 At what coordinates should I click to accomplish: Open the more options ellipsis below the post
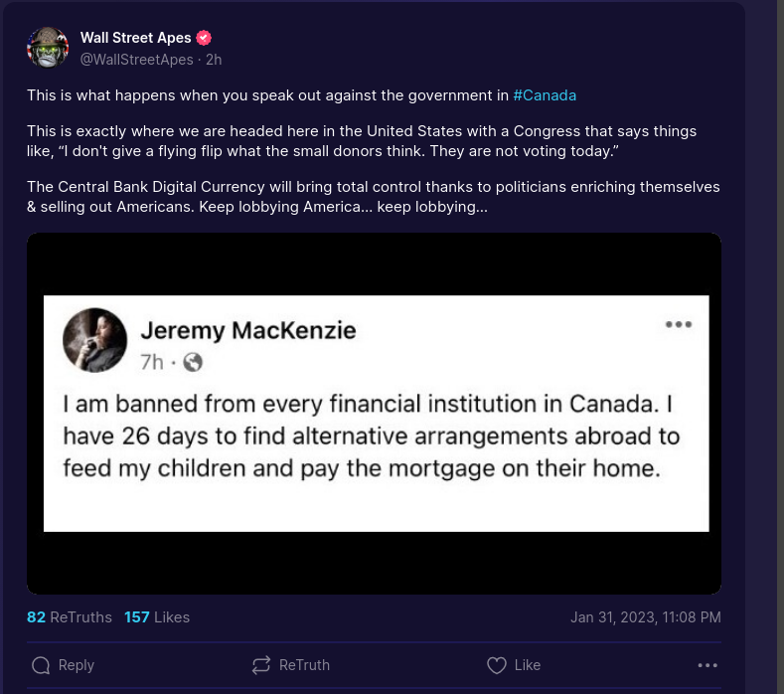pos(707,665)
